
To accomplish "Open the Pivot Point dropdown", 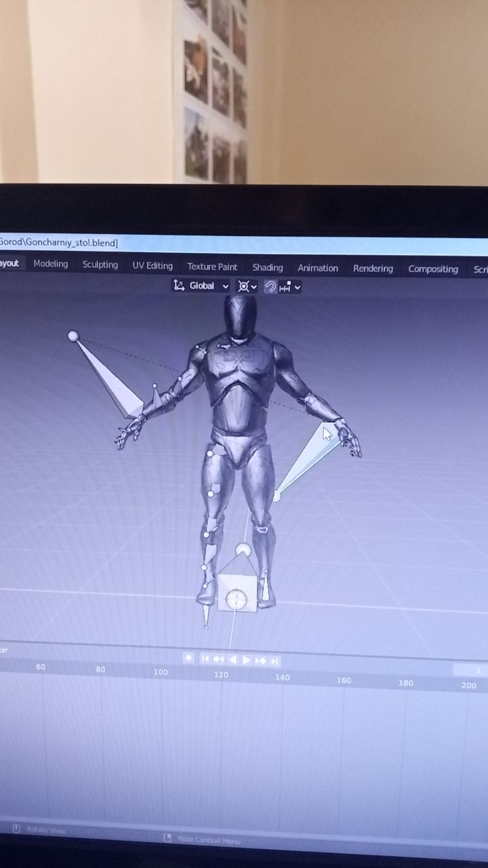I will 247,286.
